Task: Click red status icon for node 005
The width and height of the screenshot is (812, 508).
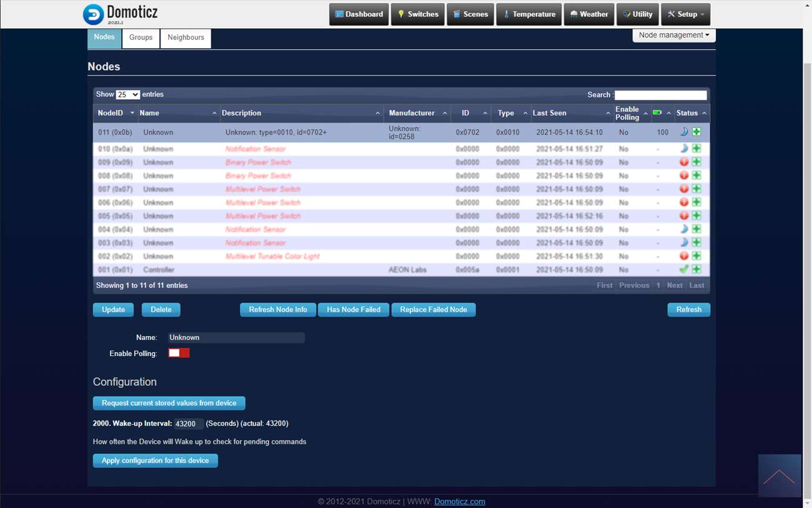Action: tap(684, 216)
